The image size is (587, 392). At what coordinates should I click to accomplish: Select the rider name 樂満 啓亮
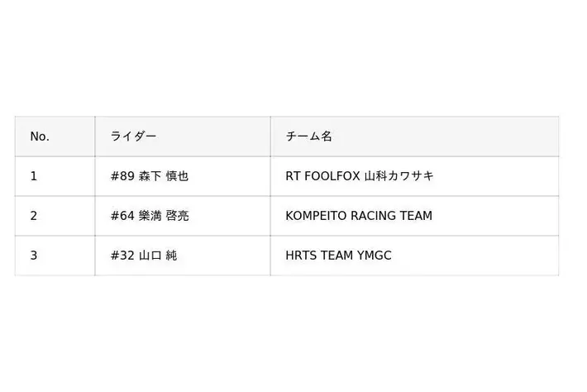click(x=165, y=216)
